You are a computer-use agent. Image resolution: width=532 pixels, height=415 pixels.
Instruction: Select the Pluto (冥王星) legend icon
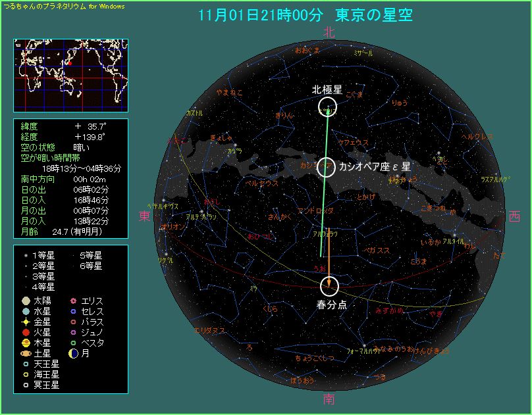[x=25, y=384]
